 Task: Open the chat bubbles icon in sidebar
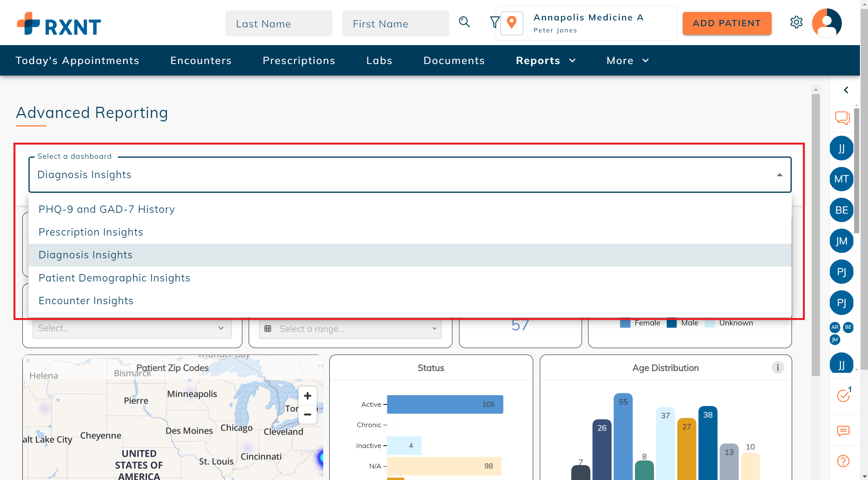click(x=842, y=118)
